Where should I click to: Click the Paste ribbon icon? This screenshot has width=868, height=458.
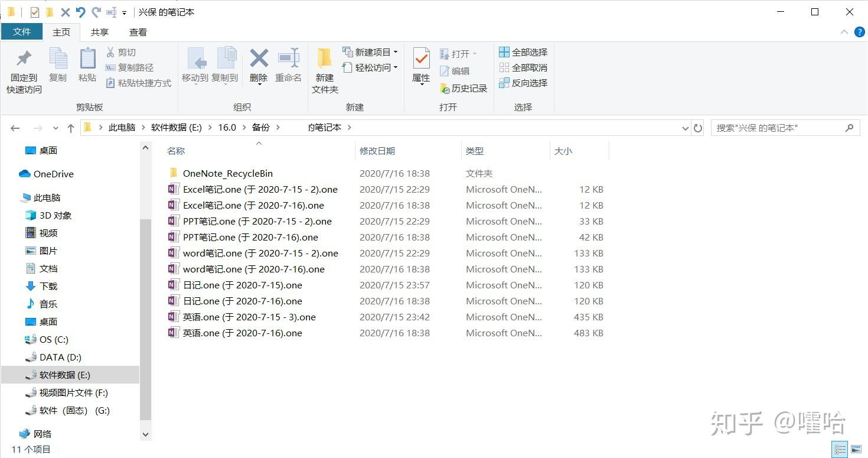(87, 65)
